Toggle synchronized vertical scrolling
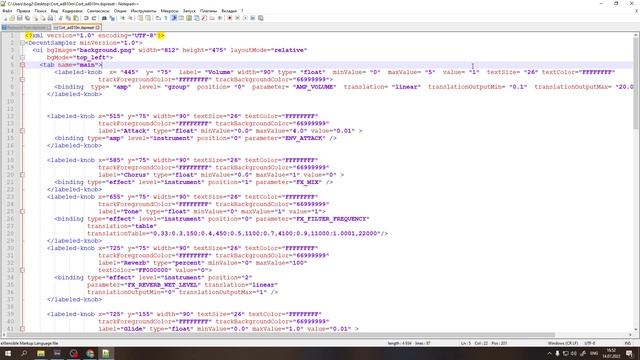 click(140, 18)
